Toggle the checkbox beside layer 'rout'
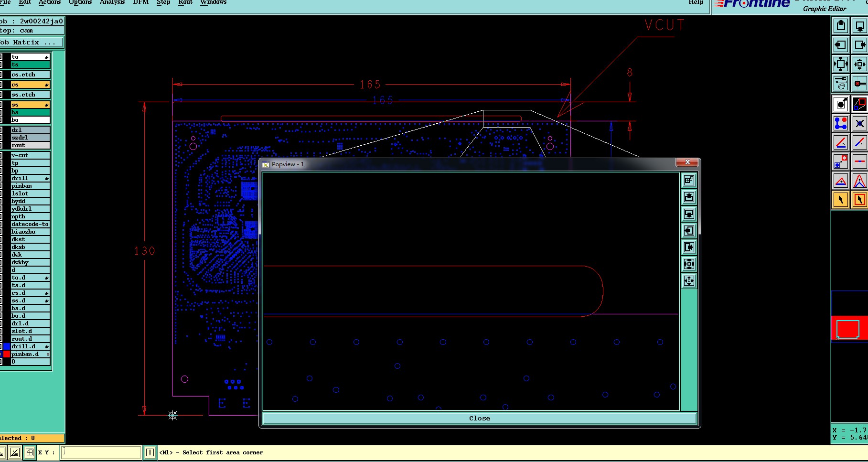868x462 pixels. pyautogui.click(x=1, y=145)
